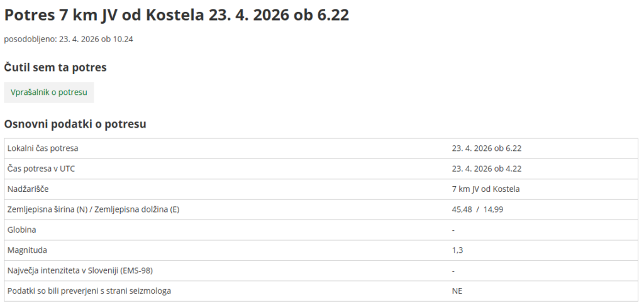Click the Magnituda row label
Screen dimensions: 644x305
26,250
